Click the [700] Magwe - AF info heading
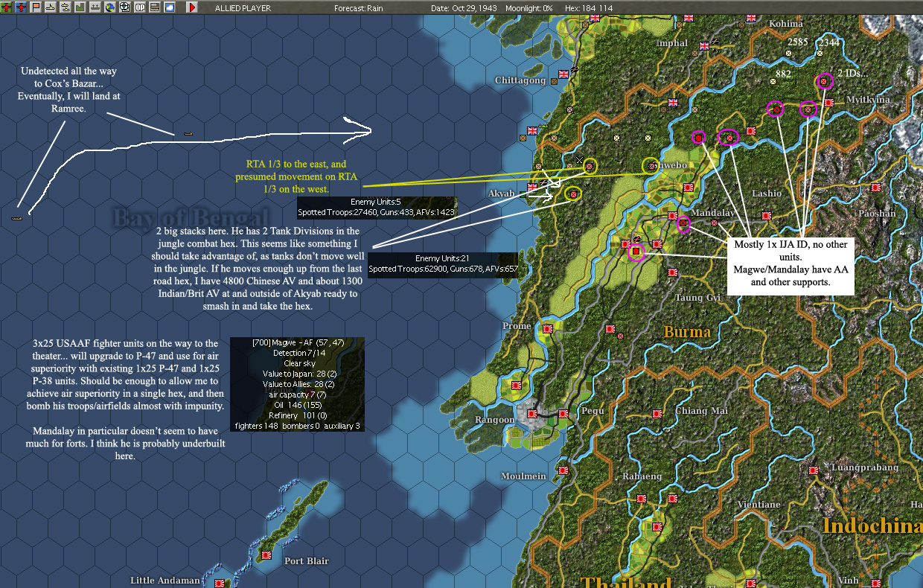The width and height of the screenshot is (923, 588). [x=298, y=342]
